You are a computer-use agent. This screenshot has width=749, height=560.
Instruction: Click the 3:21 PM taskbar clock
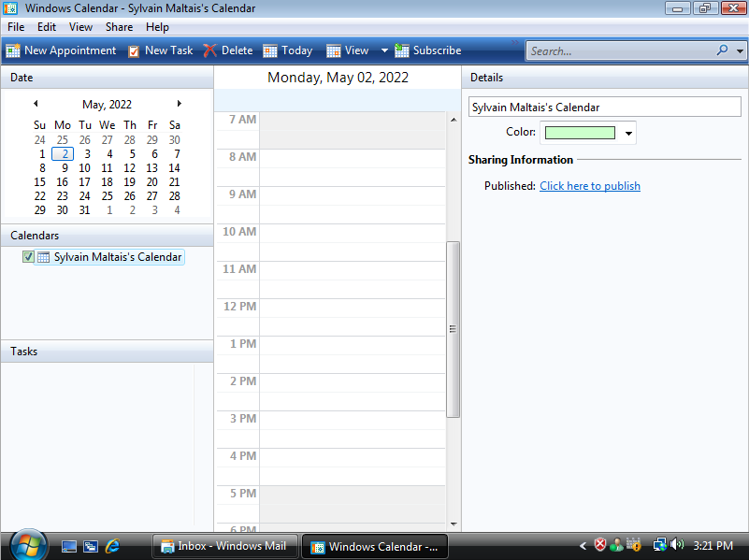tap(713, 546)
